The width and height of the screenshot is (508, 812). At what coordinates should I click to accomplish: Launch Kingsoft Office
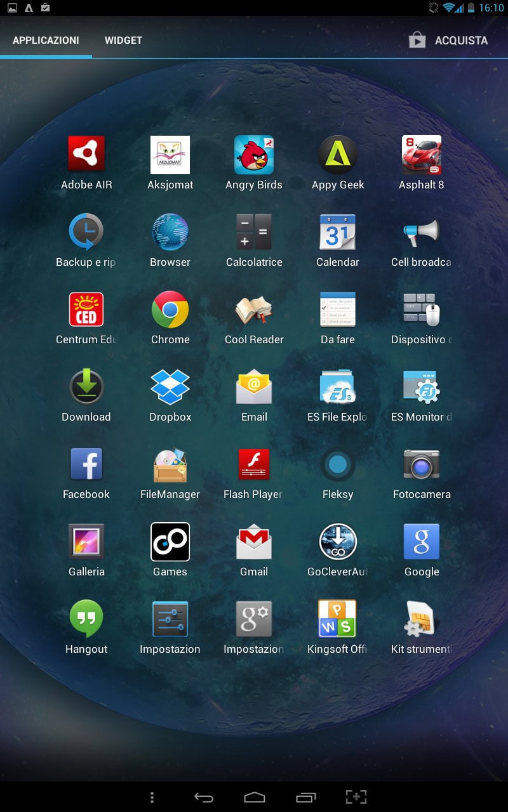338,628
